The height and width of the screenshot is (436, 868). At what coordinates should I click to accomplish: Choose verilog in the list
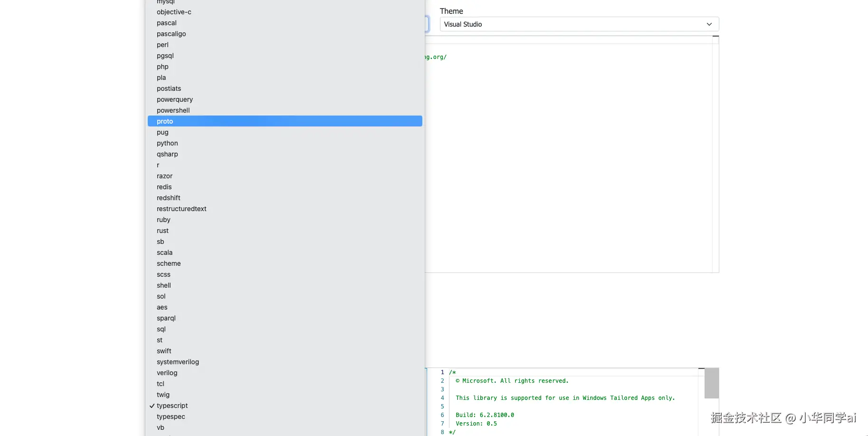tap(285, 373)
